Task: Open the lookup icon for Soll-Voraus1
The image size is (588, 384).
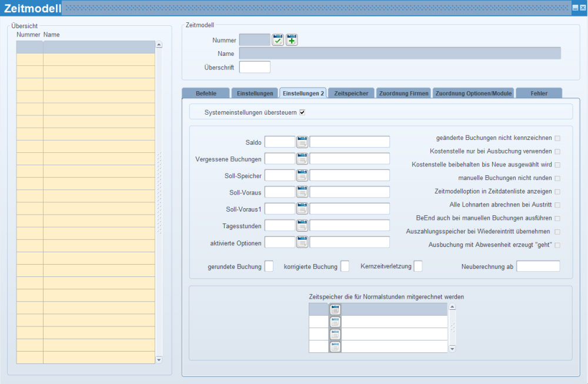Action: click(x=302, y=209)
